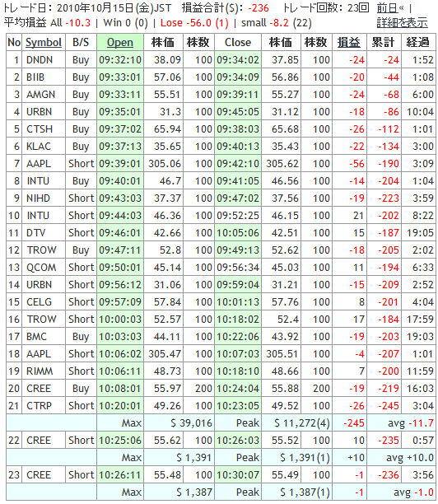Click Buy in the INTU row 8
Image resolution: width=438 pixels, height=504 pixels.
click(x=81, y=181)
